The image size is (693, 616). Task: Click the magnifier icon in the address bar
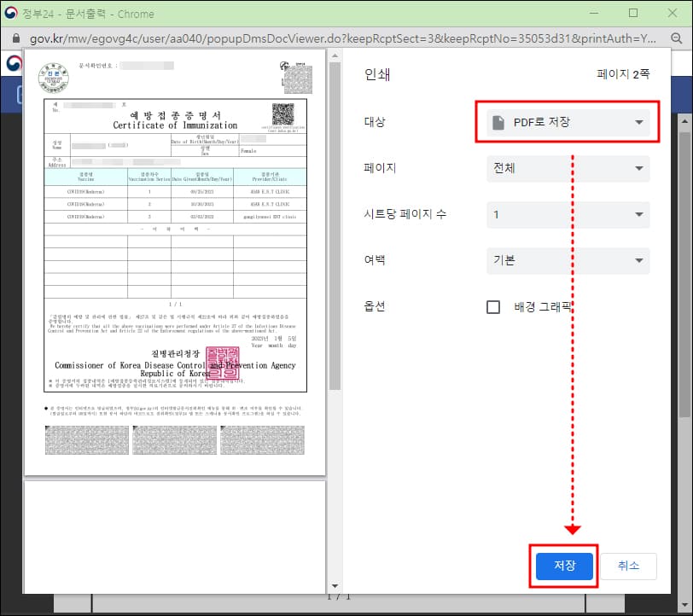(x=677, y=38)
